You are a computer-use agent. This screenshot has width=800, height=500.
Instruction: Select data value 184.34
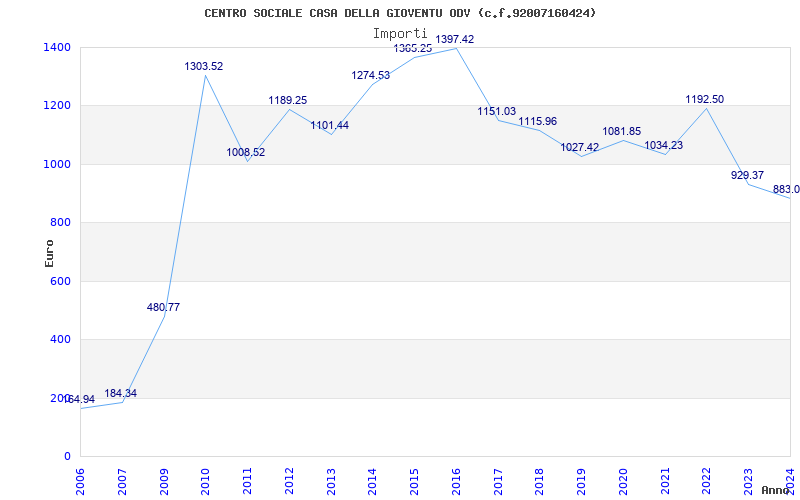(120, 393)
